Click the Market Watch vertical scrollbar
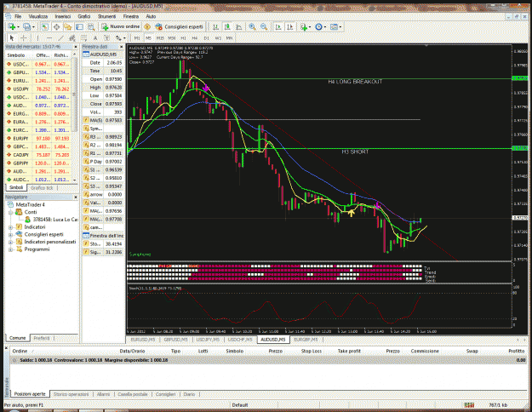 tap(75, 116)
